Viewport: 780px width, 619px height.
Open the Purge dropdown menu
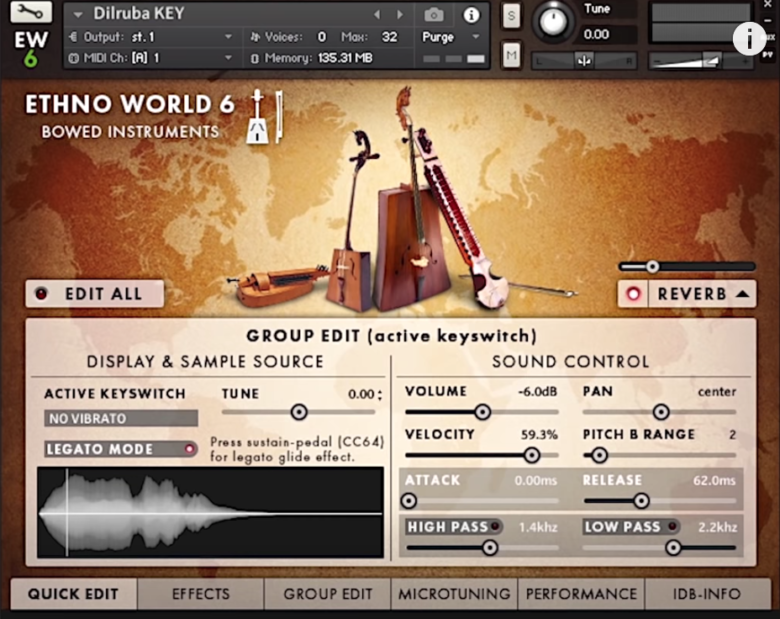point(476,37)
